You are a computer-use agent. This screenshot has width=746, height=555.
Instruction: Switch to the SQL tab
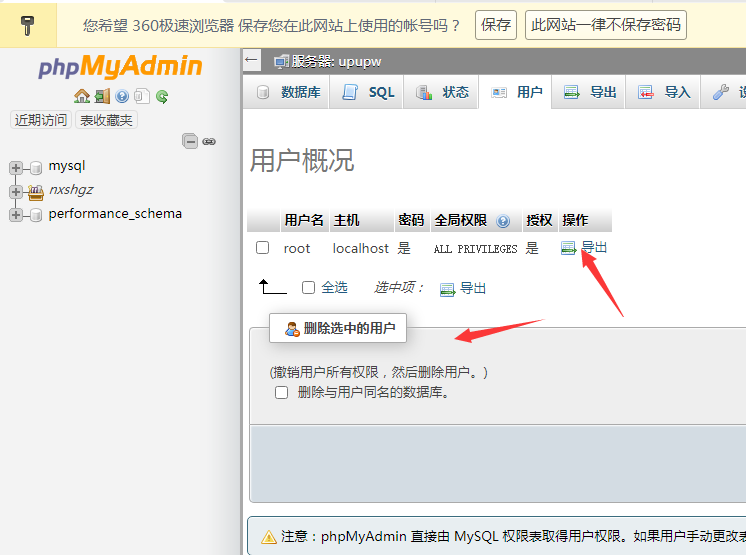pos(368,93)
